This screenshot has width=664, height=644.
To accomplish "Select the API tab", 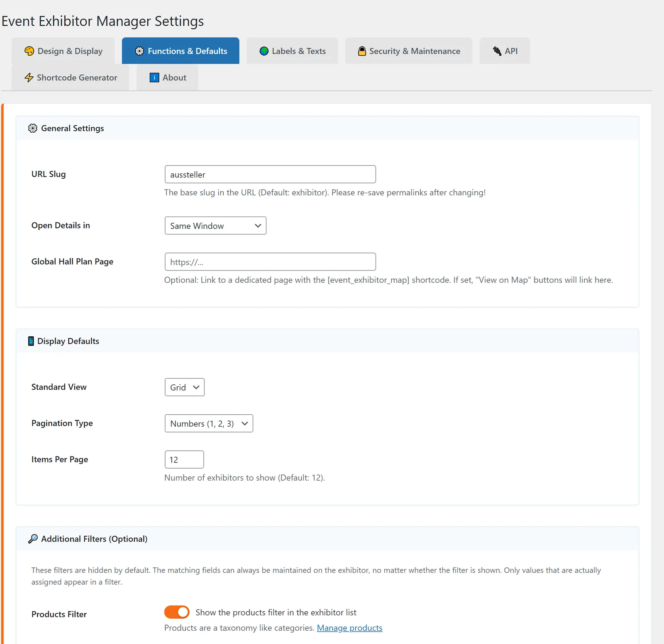I will click(x=505, y=51).
